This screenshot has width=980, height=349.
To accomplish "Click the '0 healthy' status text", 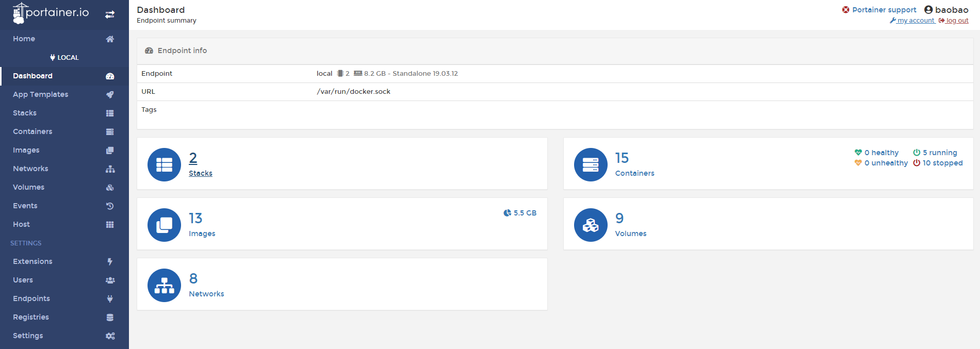I will (881, 153).
